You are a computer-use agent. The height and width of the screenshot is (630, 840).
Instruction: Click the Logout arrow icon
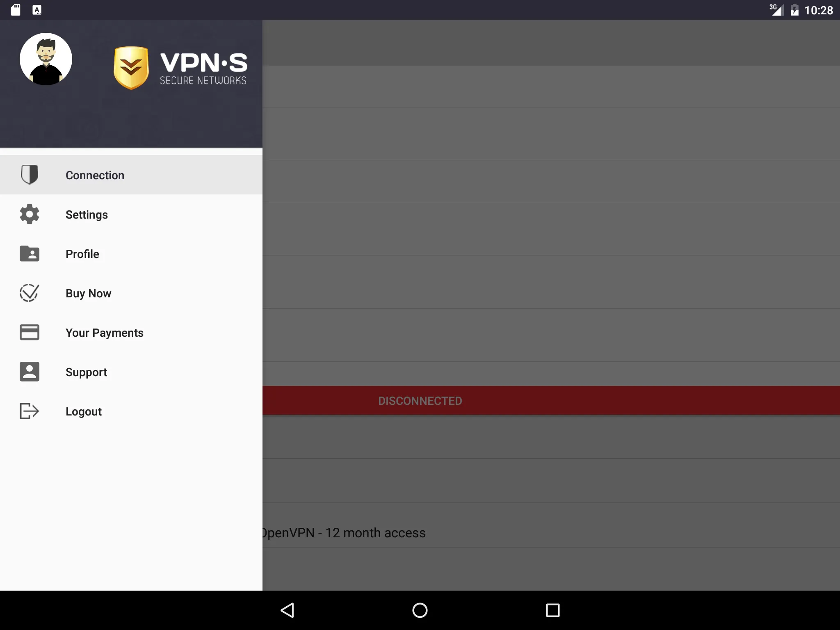[30, 410]
